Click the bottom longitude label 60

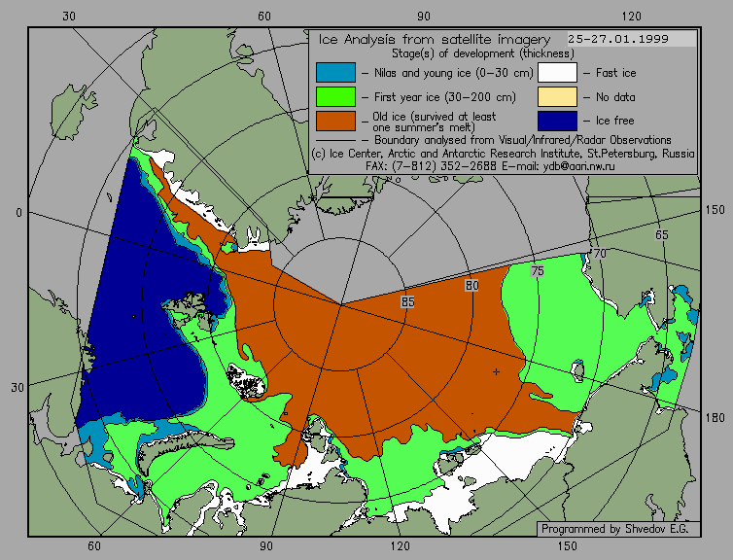click(x=94, y=546)
